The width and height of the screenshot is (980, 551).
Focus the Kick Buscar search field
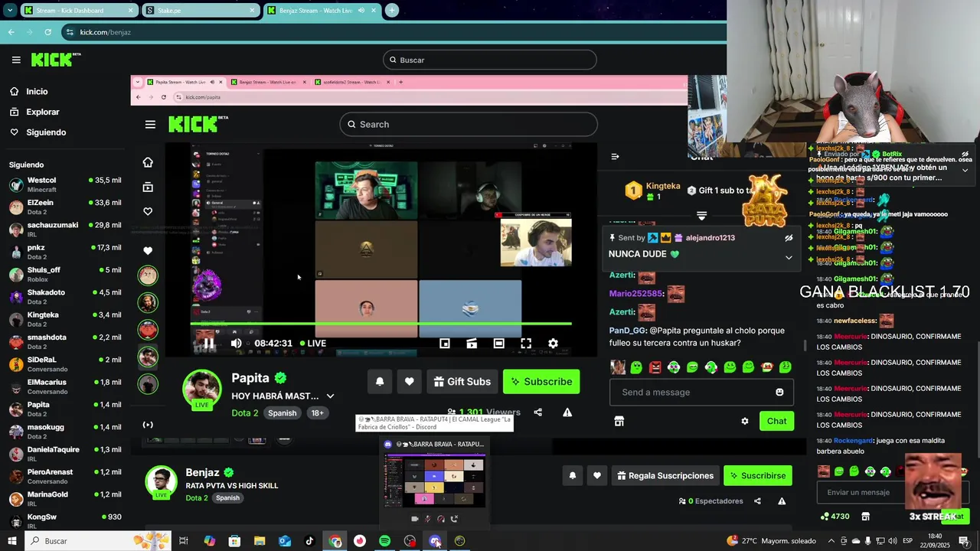click(490, 60)
